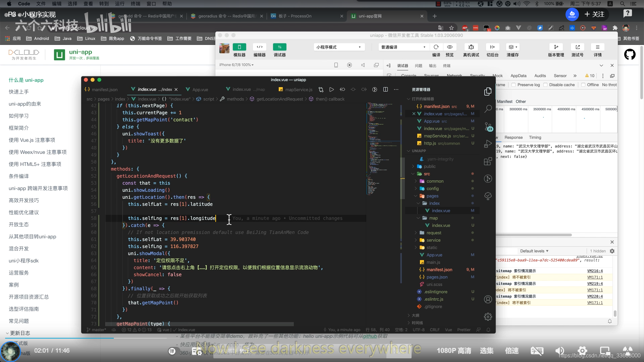Open the 小程序模式 dropdown
644x362 pixels.
[339, 47]
